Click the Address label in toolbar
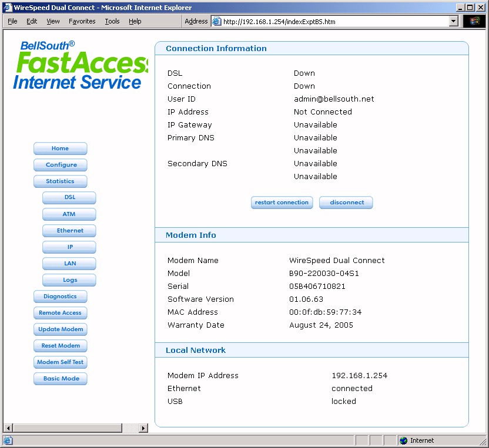This screenshot has height=448, width=489. pos(196,21)
